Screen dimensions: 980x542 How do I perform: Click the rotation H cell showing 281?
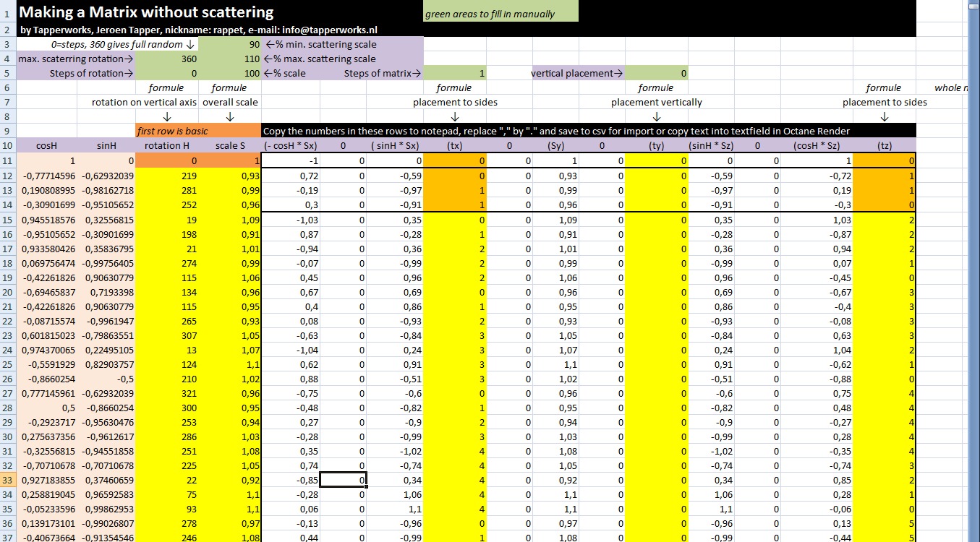click(166, 191)
